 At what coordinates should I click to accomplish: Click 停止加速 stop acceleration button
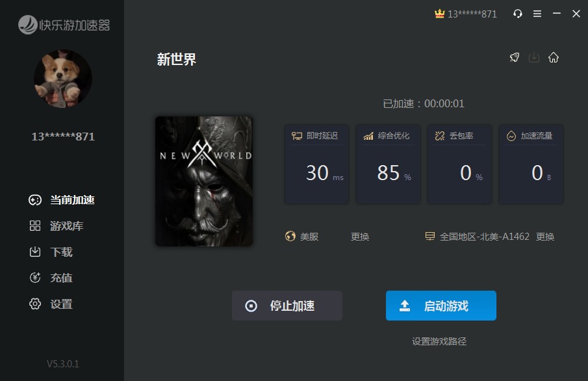coord(287,306)
